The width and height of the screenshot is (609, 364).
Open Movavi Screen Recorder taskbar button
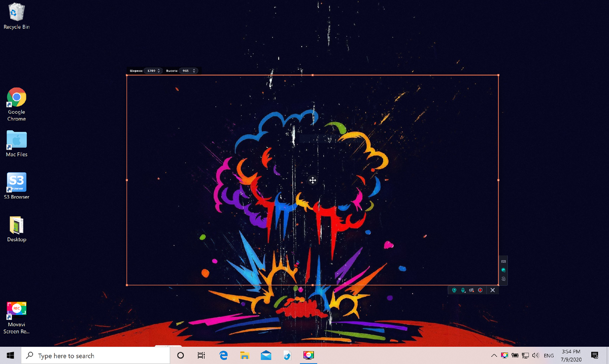click(308, 355)
